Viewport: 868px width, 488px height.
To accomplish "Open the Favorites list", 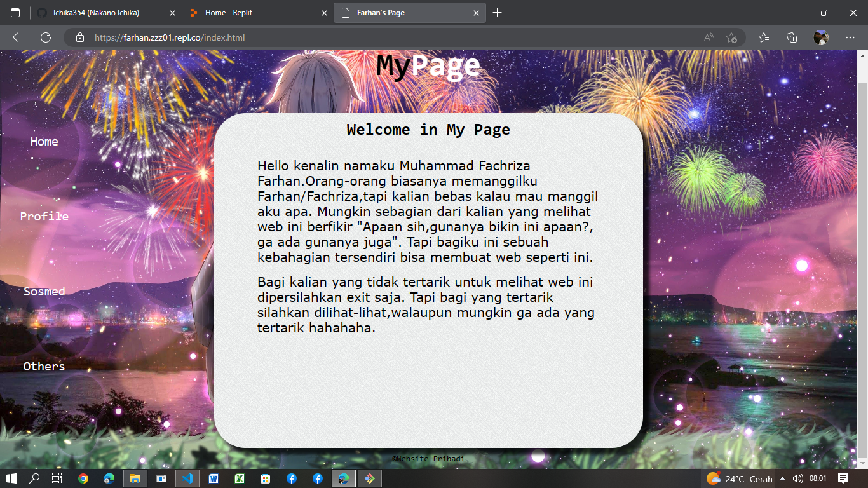I will (763, 37).
